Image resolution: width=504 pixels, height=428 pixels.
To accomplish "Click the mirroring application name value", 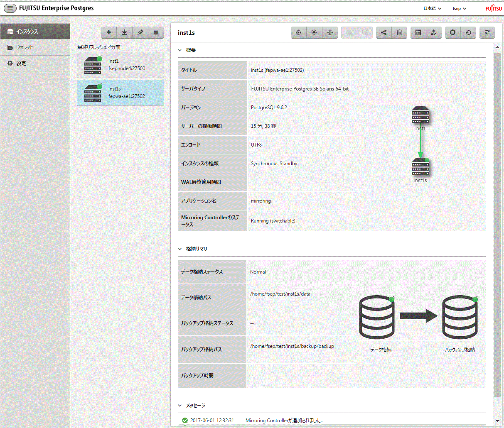I will (x=261, y=201).
